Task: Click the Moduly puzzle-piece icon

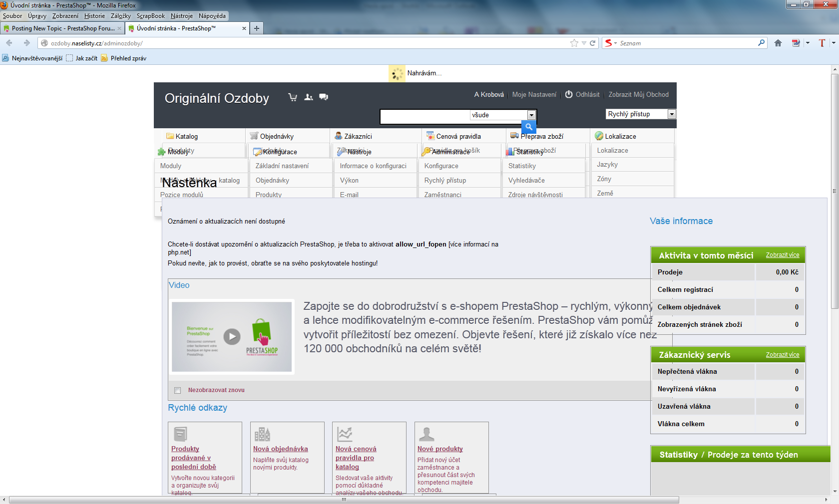Action: tap(161, 152)
